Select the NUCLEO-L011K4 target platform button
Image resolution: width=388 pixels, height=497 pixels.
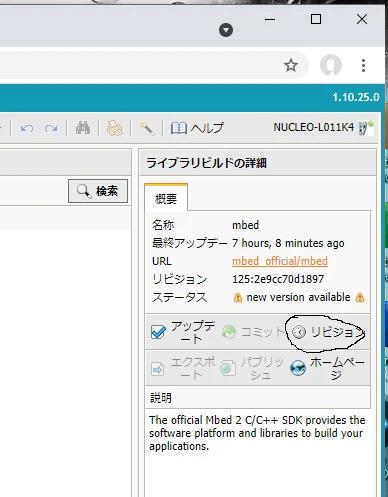click(323, 127)
